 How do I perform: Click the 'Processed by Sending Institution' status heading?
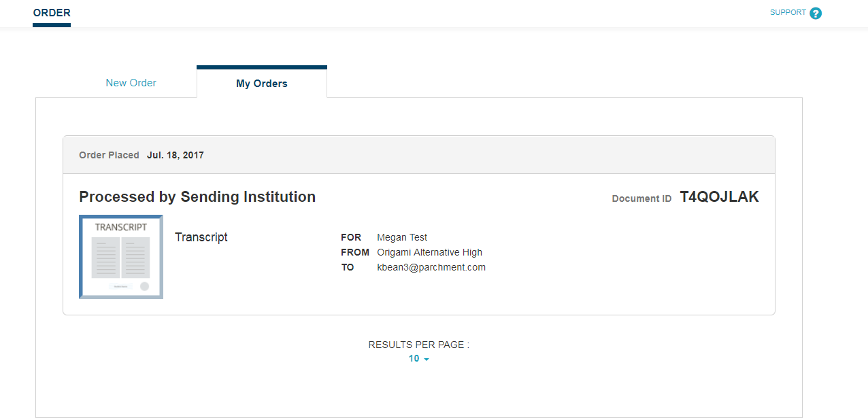pyautogui.click(x=197, y=197)
